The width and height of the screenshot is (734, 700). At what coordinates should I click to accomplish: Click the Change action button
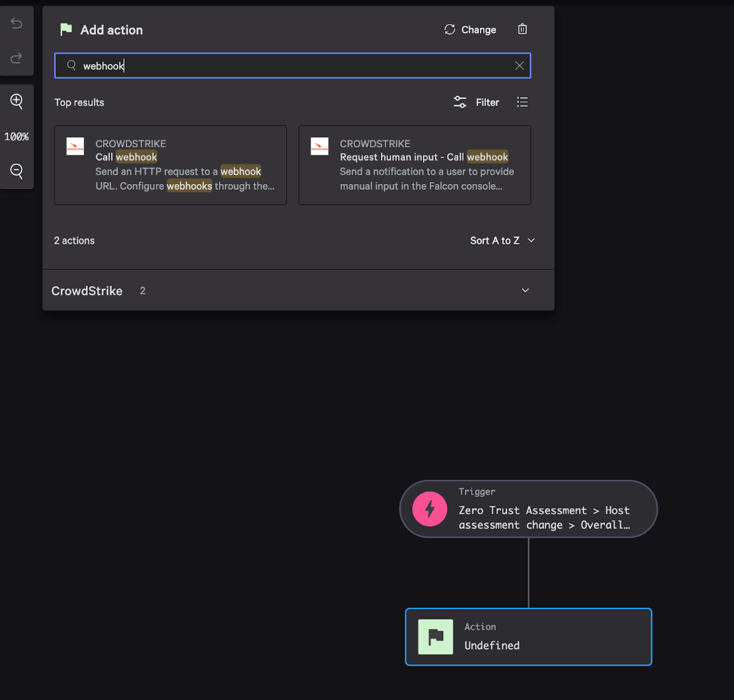coord(470,30)
